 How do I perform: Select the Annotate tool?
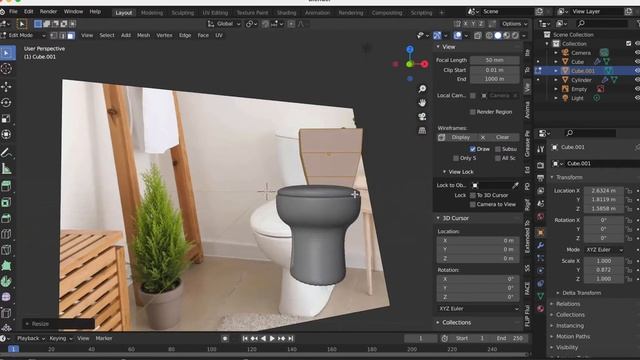(x=7, y=153)
